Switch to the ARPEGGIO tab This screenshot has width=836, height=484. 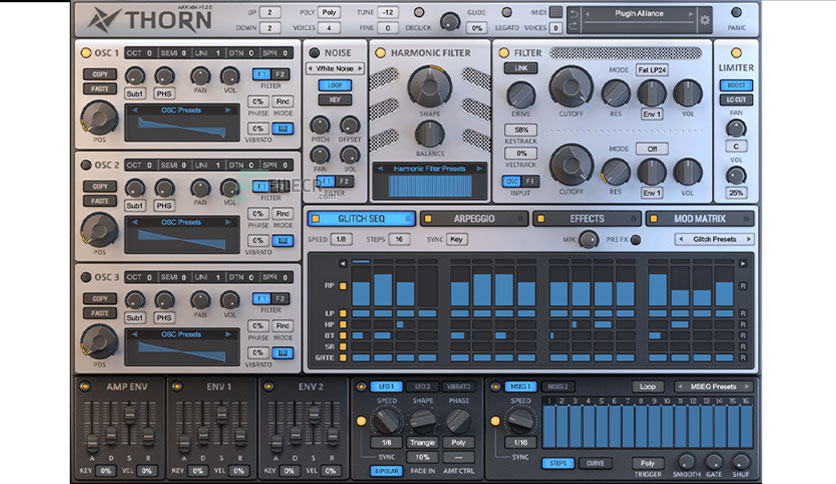(472, 218)
